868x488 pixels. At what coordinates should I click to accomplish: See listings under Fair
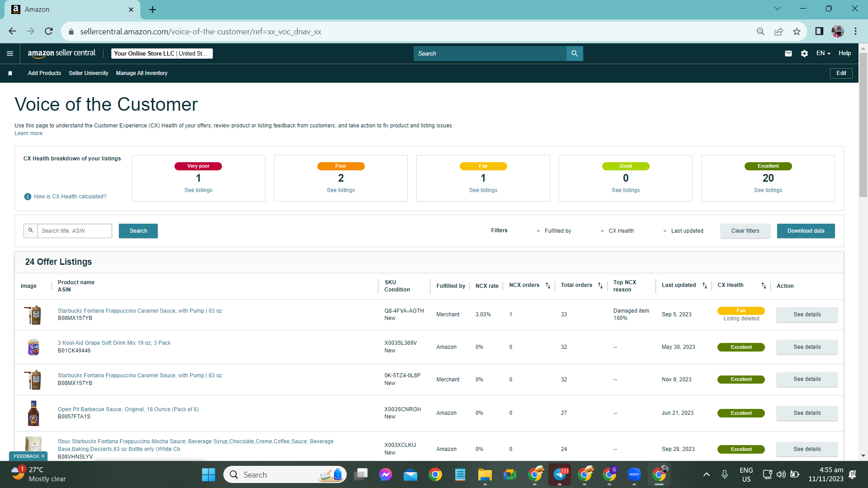(x=483, y=190)
